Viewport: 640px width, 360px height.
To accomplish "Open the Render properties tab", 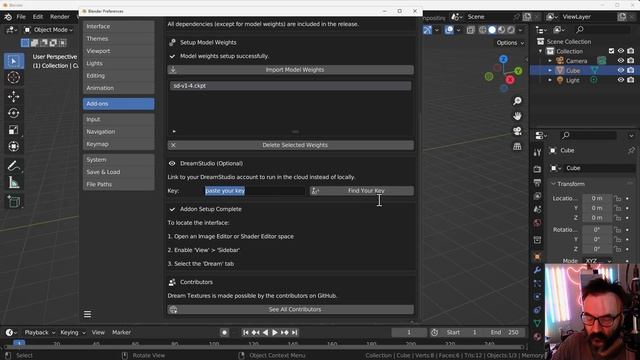I will 537,169.
